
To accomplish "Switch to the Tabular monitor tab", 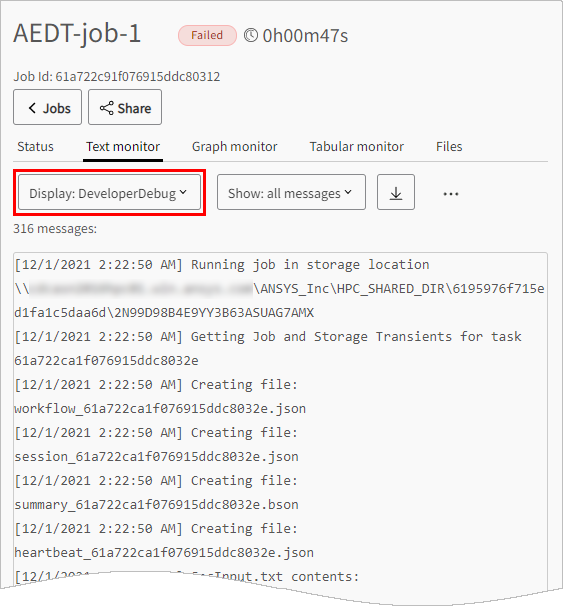I will click(x=357, y=147).
